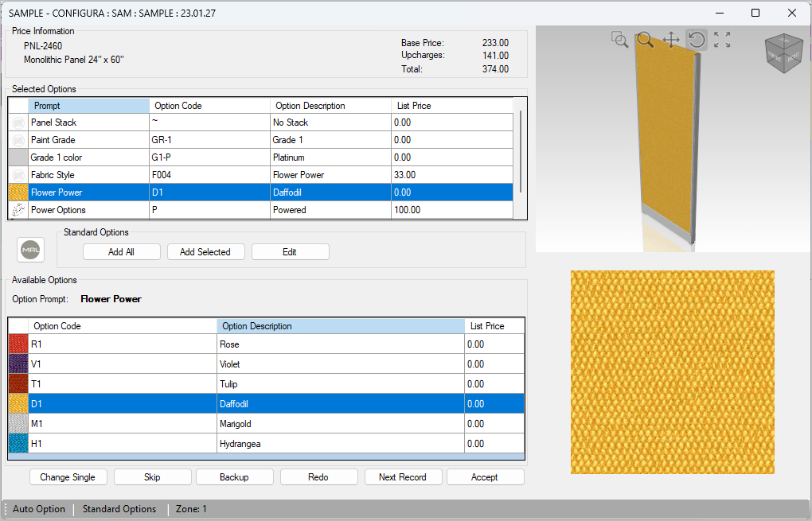Select the zoom window tool icon

[x=619, y=40]
